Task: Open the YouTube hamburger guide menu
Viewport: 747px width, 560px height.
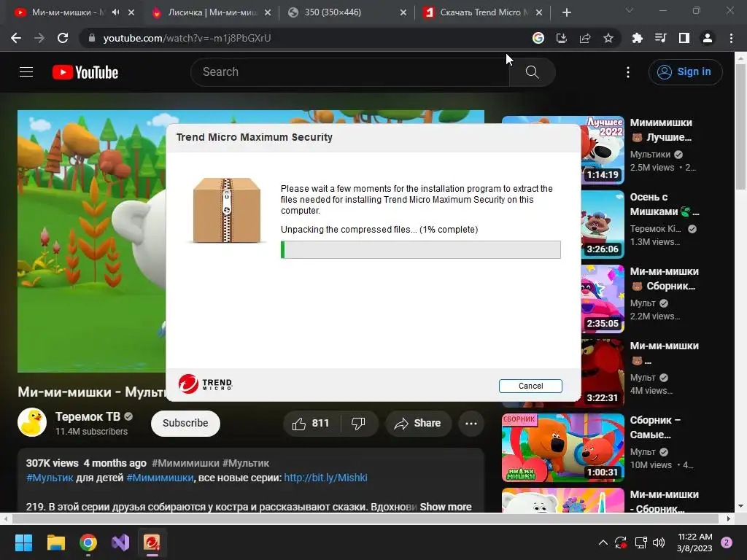Action: 26,72
